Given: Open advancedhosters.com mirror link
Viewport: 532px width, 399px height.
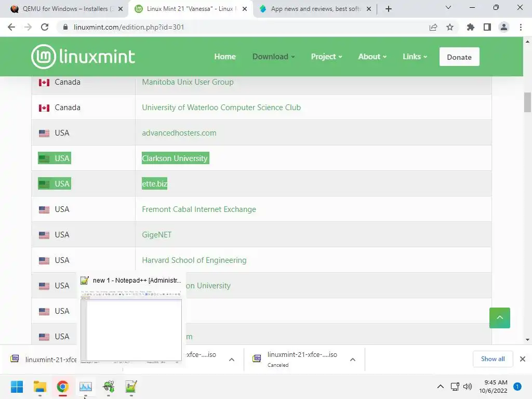Looking at the screenshot, I should pos(179,133).
